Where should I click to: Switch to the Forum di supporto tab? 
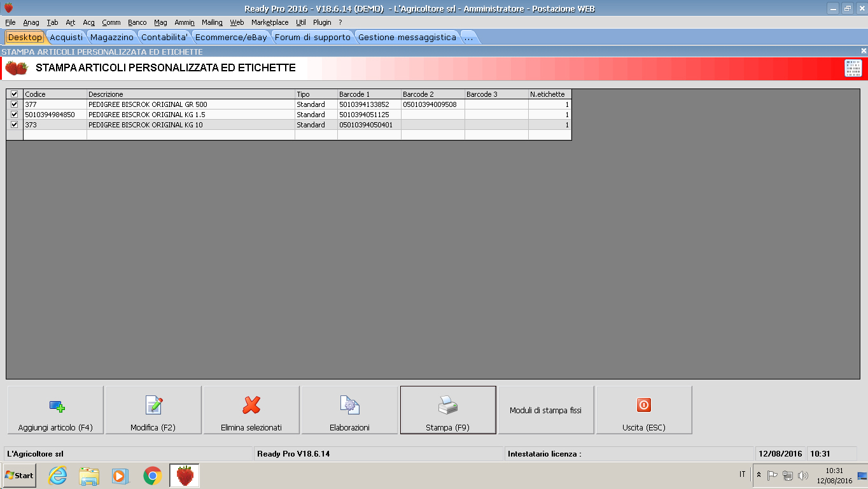(312, 38)
